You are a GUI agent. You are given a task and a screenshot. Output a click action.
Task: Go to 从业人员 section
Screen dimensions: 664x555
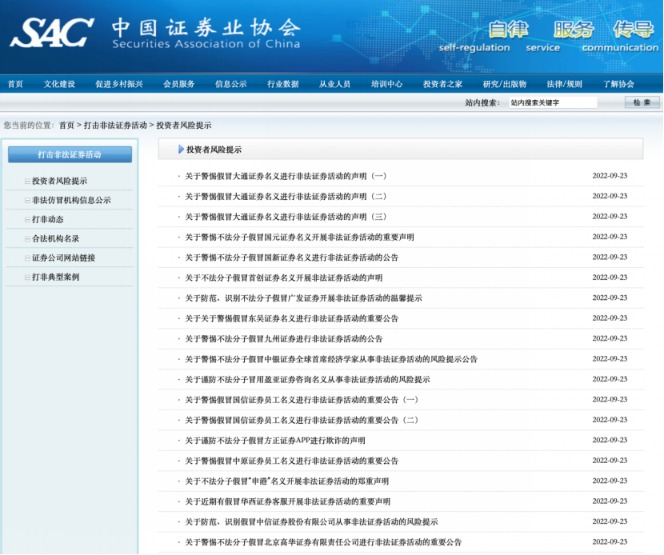point(335,84)
